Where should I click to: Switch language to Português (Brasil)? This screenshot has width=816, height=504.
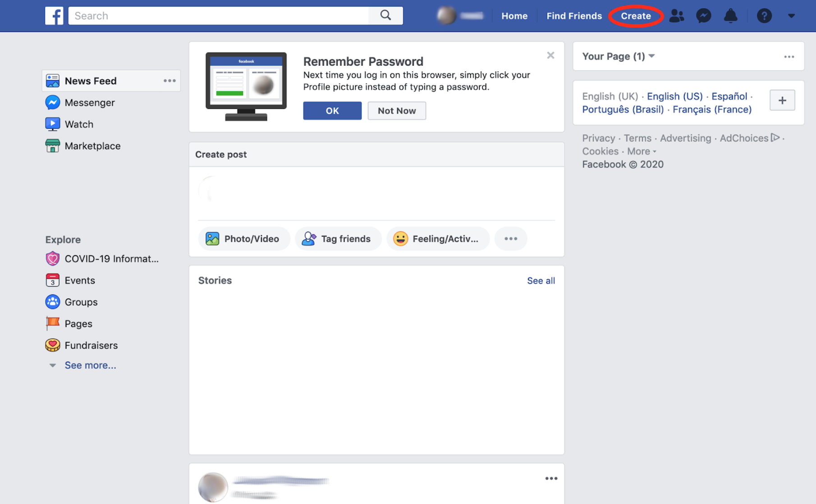point(623,109)
